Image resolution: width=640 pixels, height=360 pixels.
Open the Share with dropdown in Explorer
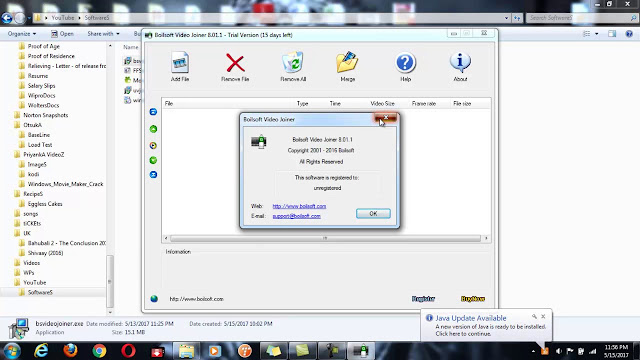tap(103, 34)
